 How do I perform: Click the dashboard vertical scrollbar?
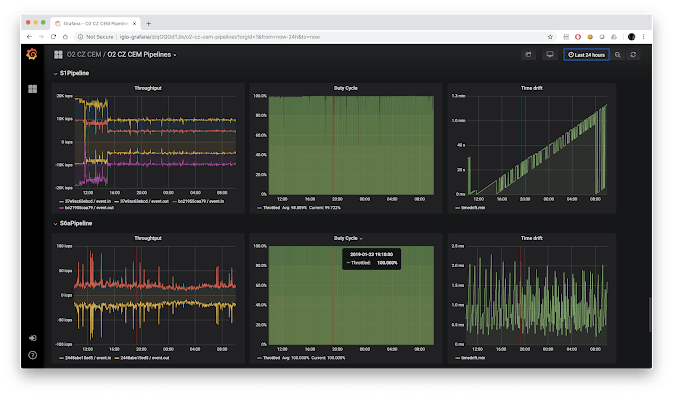tap(650, 314)
